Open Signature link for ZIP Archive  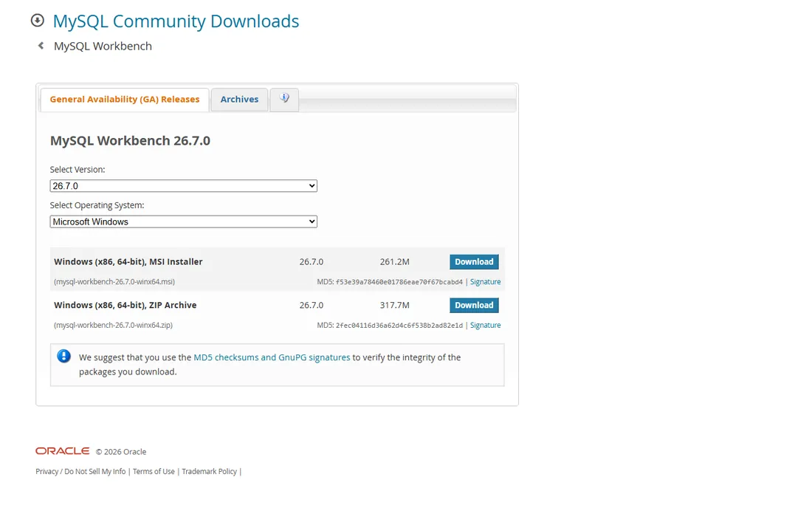click(x=485, y=325)
